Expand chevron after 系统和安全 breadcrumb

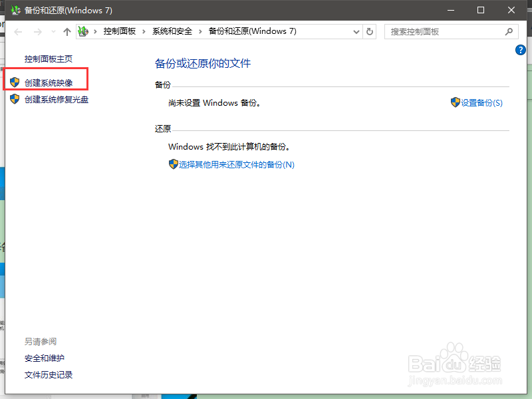(x=200, y=31)
